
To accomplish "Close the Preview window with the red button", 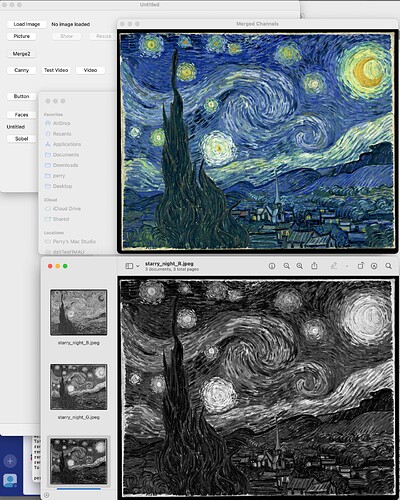I will (x=50, y=266).
